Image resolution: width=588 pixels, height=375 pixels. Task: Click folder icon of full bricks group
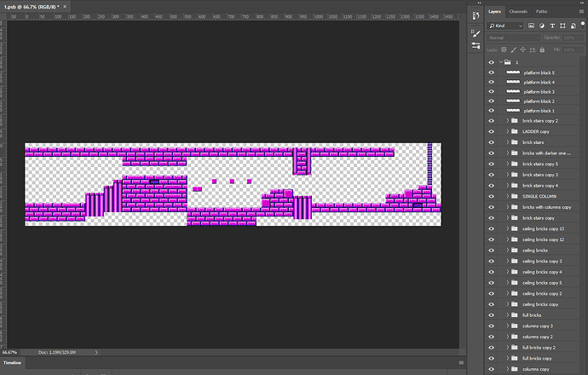click(515, 315)
